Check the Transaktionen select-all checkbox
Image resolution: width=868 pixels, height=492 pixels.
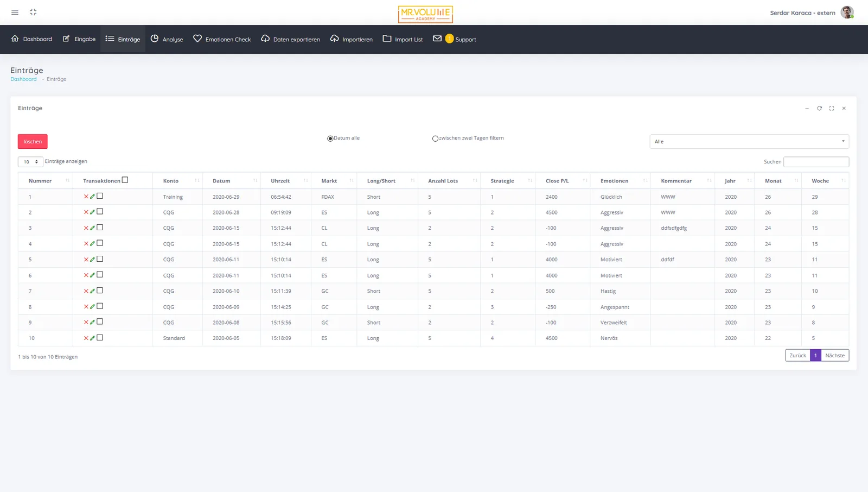tap(125, 180)
